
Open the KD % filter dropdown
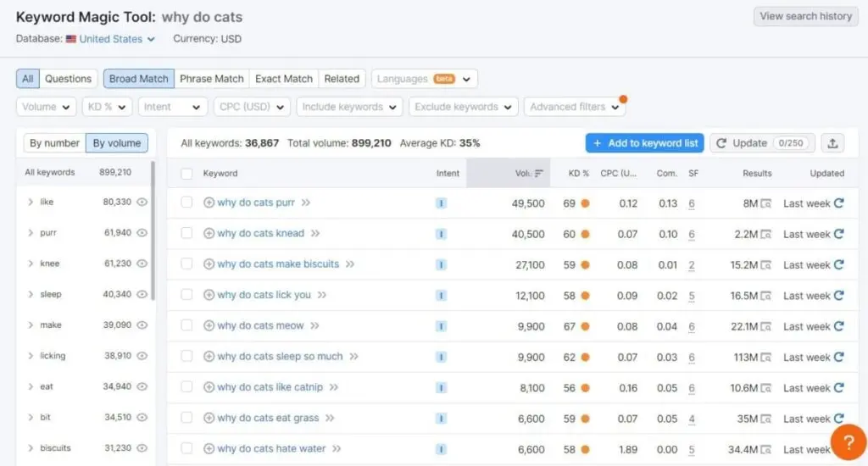[x=107, y=107]
